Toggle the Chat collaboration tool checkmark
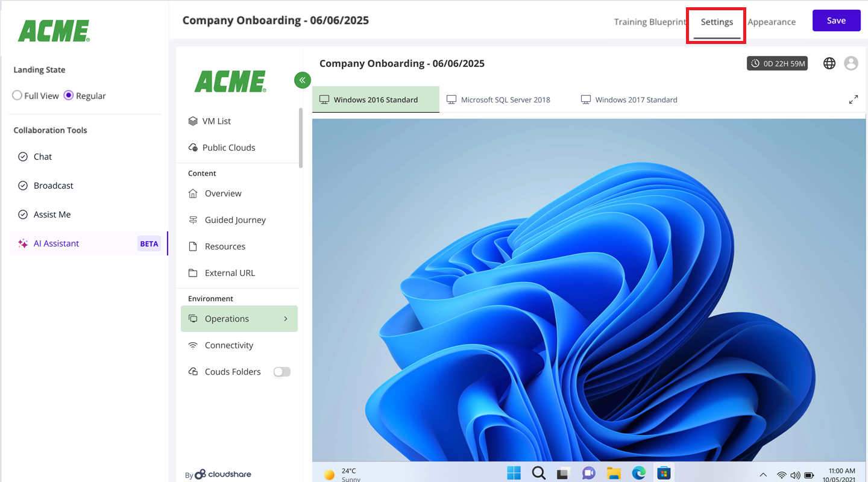This screenshot has width=868, height=482. coord(23,157)
